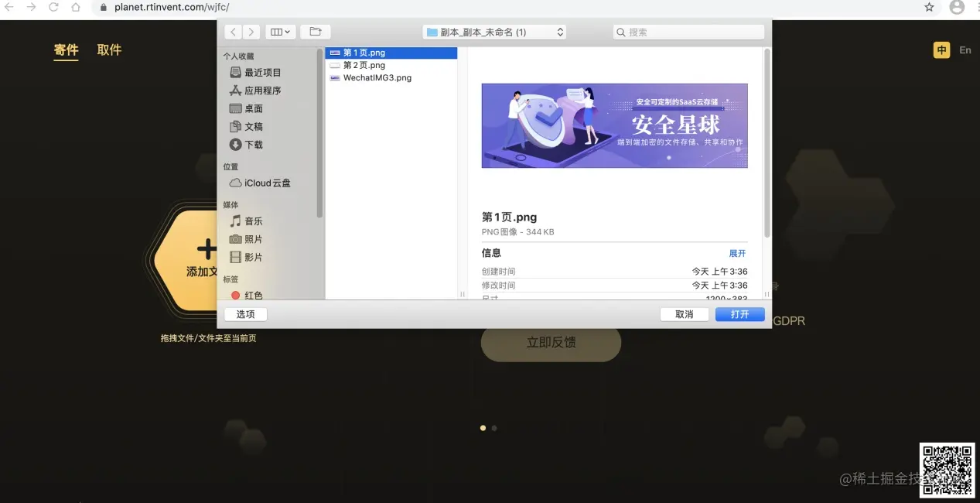Create a new folder in dialog
This screenshot has height=503, width=980.
coord(315,32)
